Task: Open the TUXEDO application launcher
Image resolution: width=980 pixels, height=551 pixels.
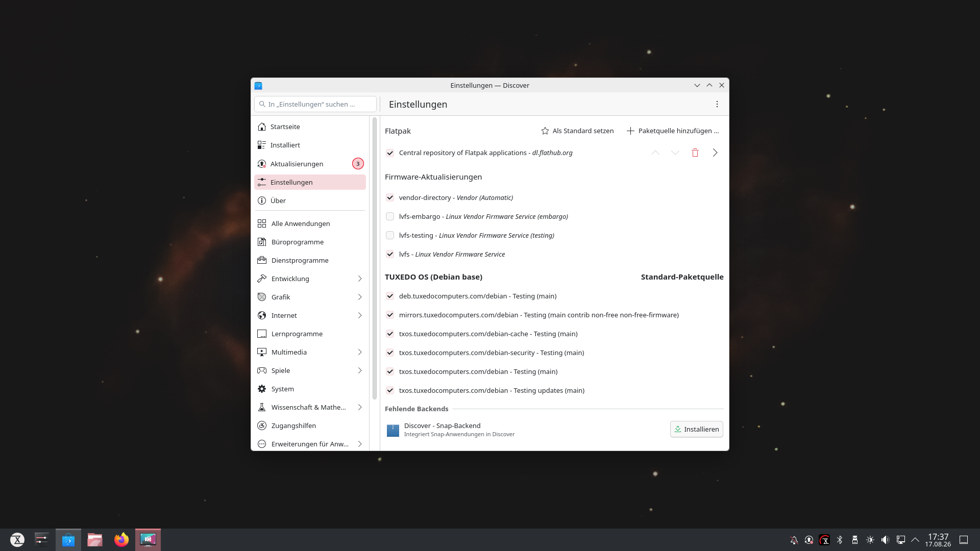Action: 17,540
